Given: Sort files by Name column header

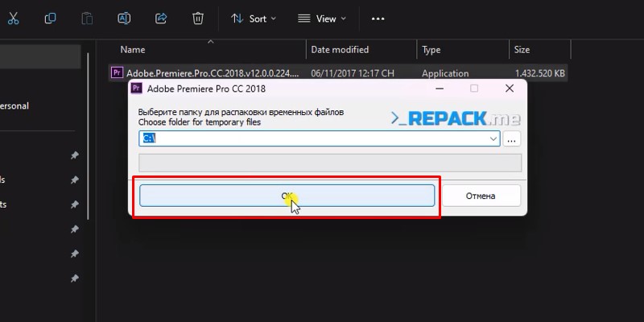Looking at the screenshot, I should [x=133, y=50].
